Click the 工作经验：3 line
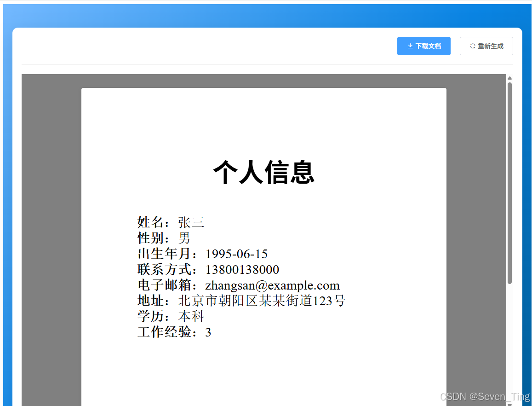Viewport: 532px width, 406px height. click(x=174, y=332)
